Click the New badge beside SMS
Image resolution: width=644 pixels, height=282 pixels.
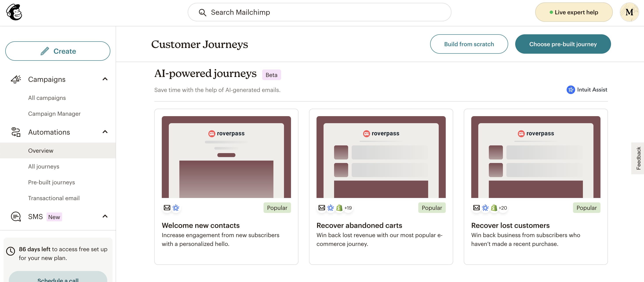point(54,217)
